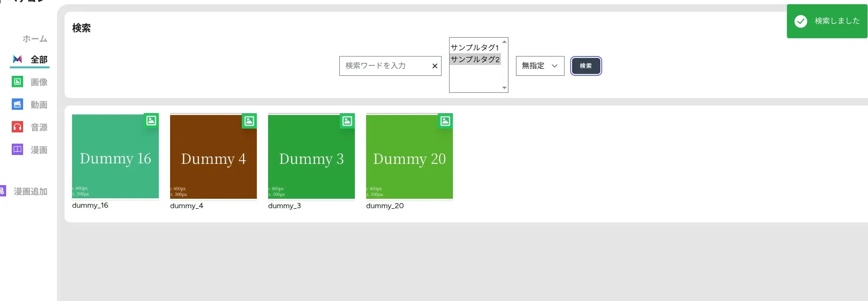The height and width of the screenshot is (301, 868).
Task: Click the 漫画追加 add icon
Action: coord(2,191)
